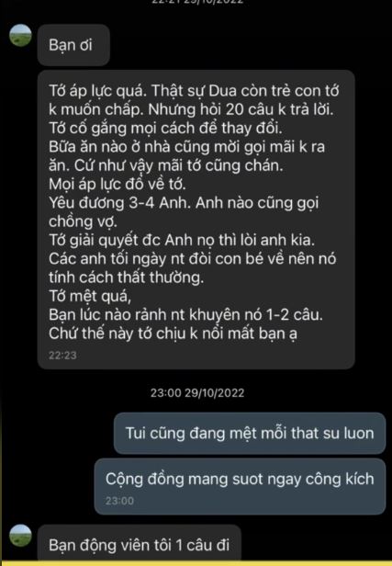Select "Bạn động viên tôi 1 câu đi" bubble

[139, 544]
